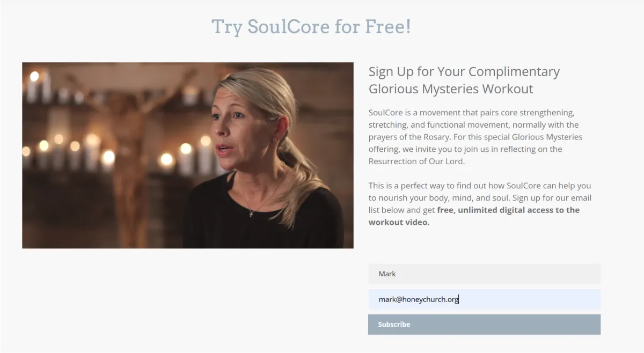Click the 'Sign Up for Your Complimentary' heading line

(x=464, y=71)
